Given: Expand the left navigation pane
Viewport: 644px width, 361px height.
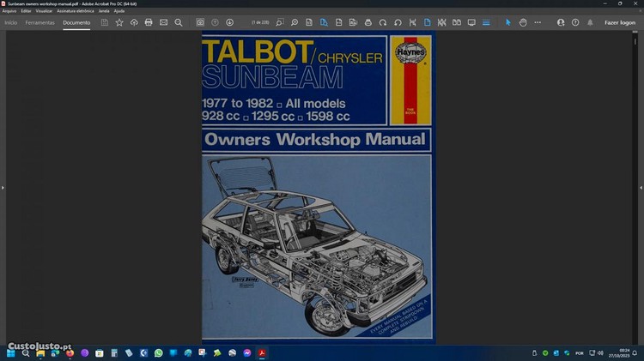Looking at the screenshot, I should pos(3,187).
